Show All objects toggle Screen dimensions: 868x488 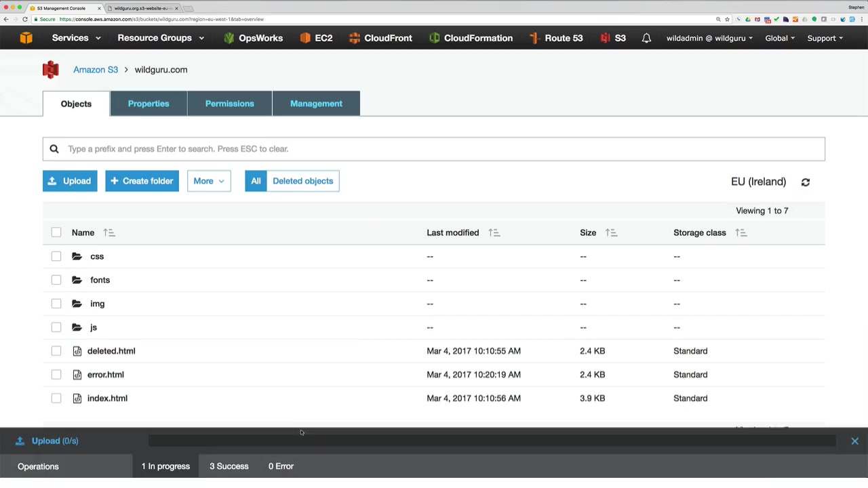(256, 181)
